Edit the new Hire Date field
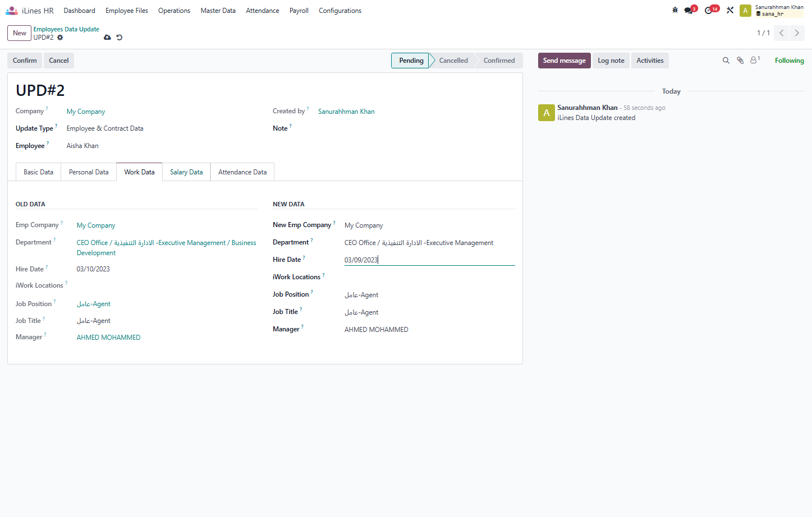 (x=429, y=260)
